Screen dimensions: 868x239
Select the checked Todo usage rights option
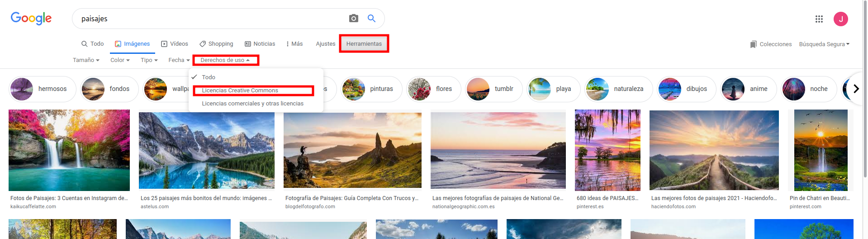point(209,77)
